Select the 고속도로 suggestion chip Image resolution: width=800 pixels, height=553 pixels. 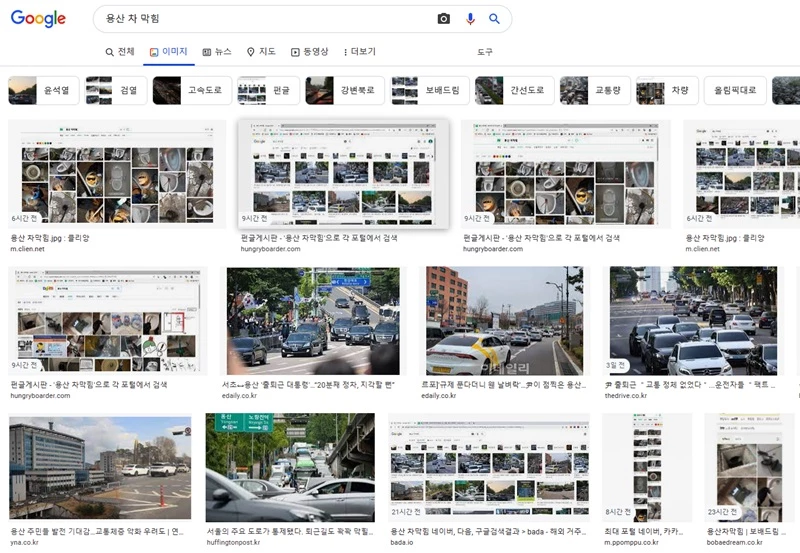193,91
